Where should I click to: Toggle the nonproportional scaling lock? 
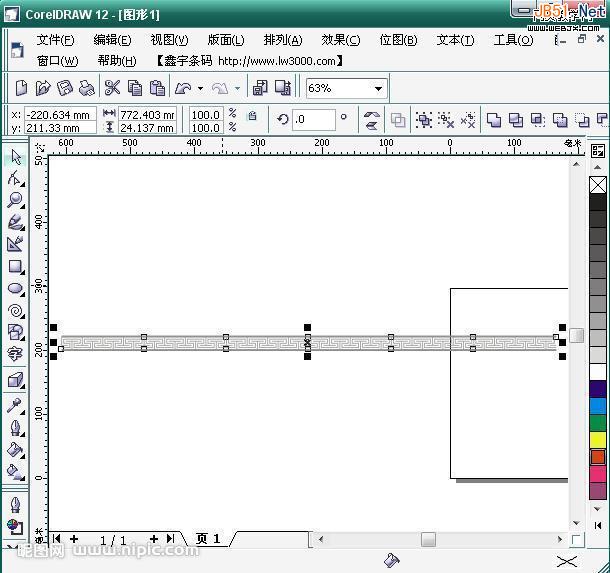tap(252, 116)
